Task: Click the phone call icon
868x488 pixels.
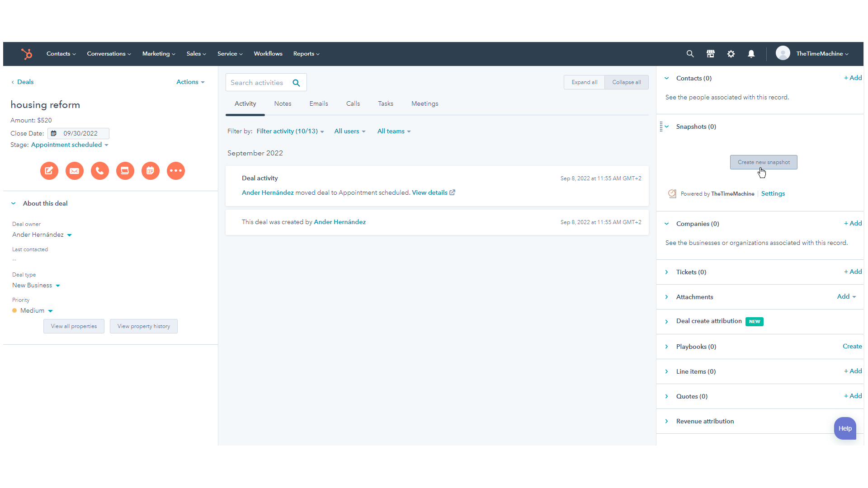Action: pos(99,170)
